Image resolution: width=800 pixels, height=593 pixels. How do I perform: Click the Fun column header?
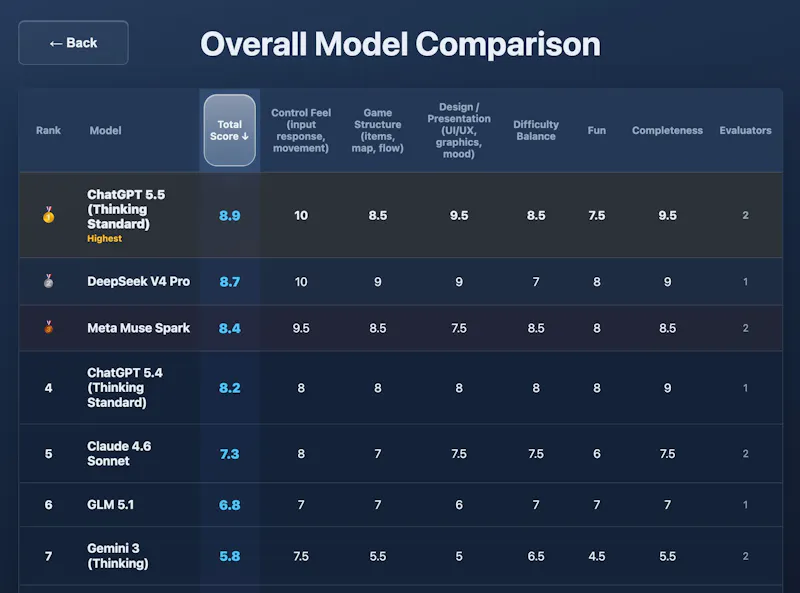point(596,130)
